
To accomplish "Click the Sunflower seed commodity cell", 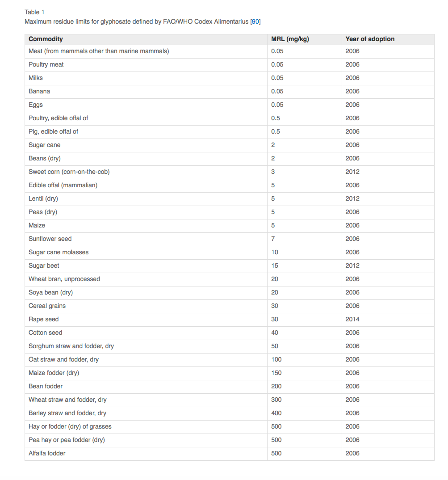I will pos(50,239).
